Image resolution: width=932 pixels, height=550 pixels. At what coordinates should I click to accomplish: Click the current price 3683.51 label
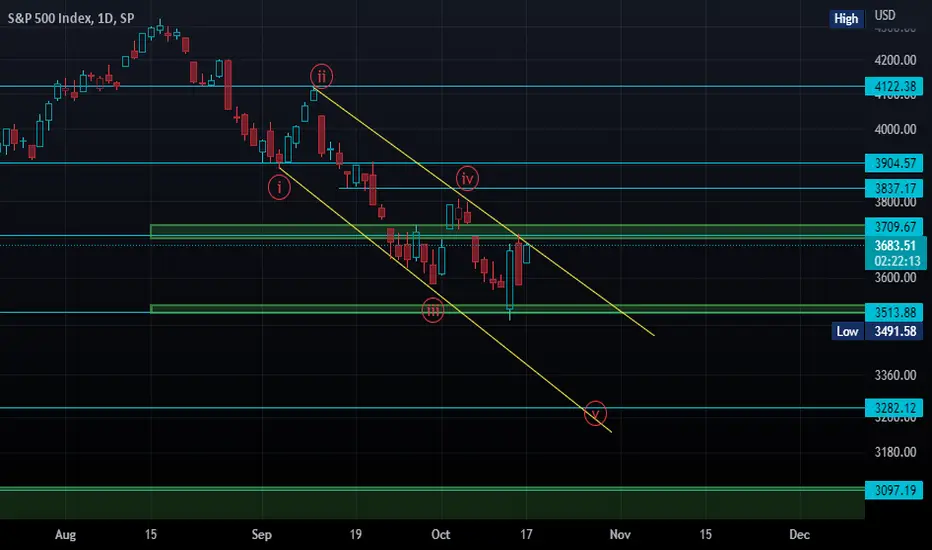coord(895,245)
